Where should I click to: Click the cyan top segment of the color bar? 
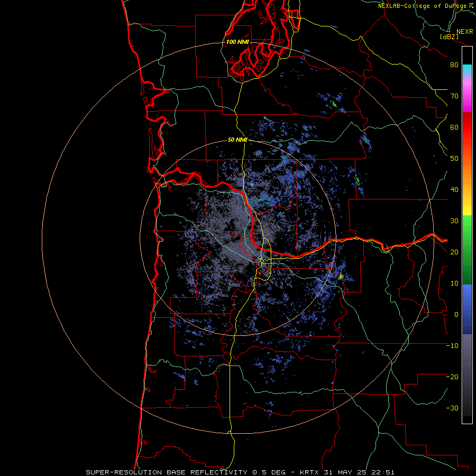467,69
